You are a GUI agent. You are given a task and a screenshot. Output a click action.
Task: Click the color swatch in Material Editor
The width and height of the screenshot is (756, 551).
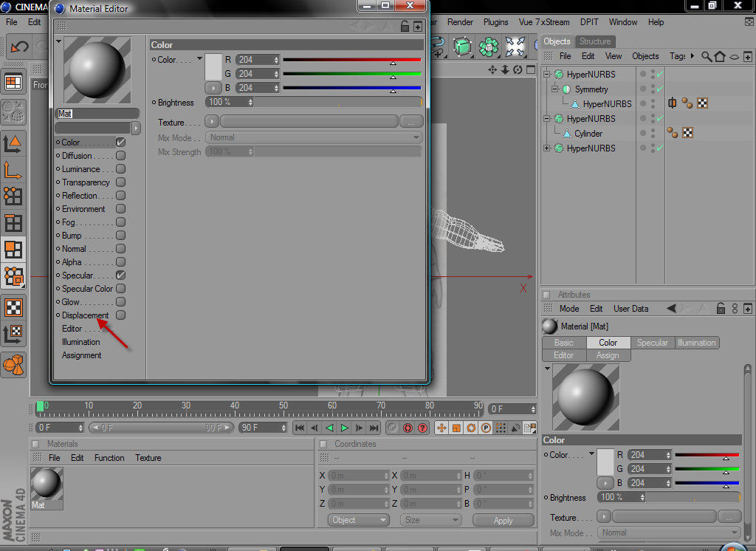(213, 66)
